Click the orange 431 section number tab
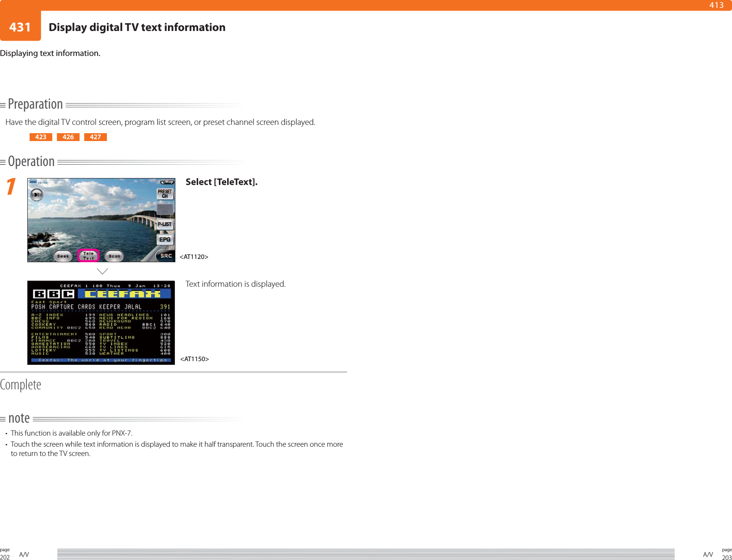Image resolution: width=732 pixels, height=560 pixels. (x=20, y=27)
